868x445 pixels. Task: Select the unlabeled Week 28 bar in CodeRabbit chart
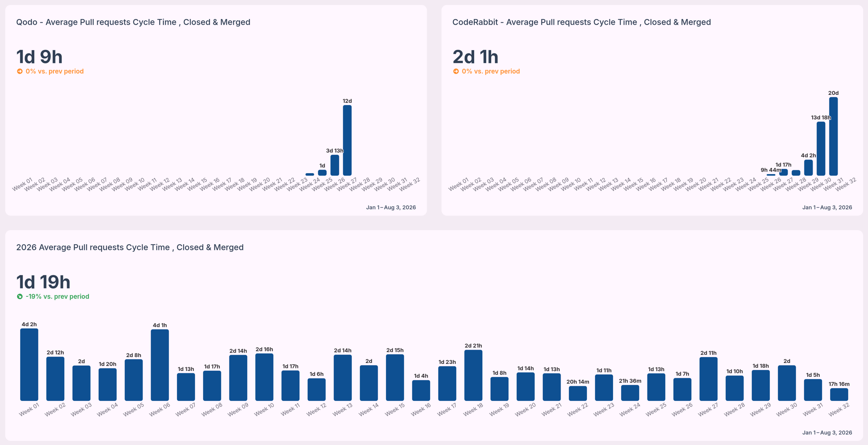coord(796,173)
